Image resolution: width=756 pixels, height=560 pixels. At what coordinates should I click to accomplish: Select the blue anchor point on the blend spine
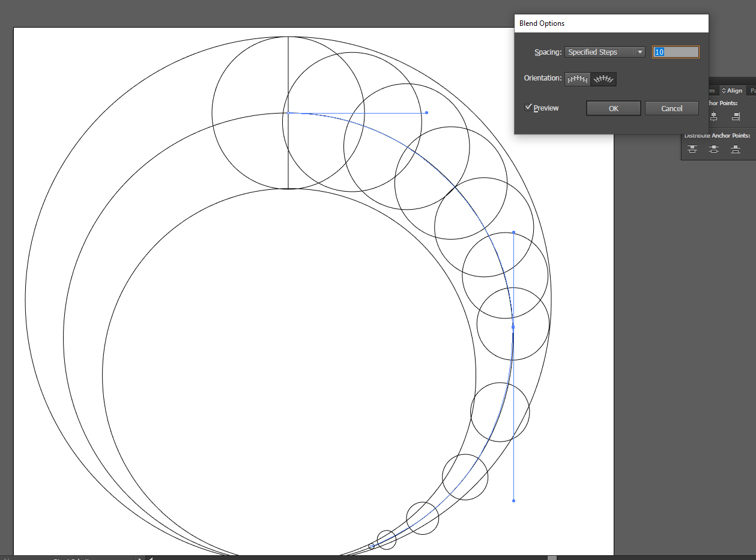(x=513, y=327)
